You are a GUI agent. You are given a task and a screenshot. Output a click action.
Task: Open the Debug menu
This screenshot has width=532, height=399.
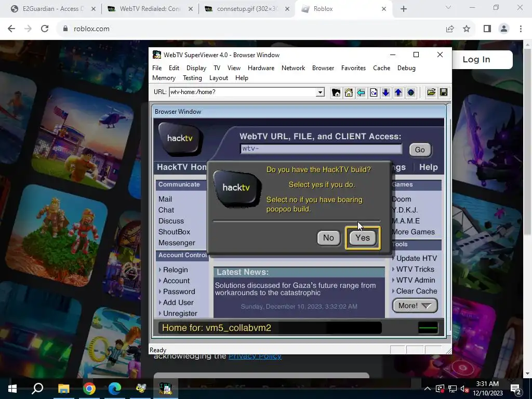pyautogui.click(x=406, y=68)
